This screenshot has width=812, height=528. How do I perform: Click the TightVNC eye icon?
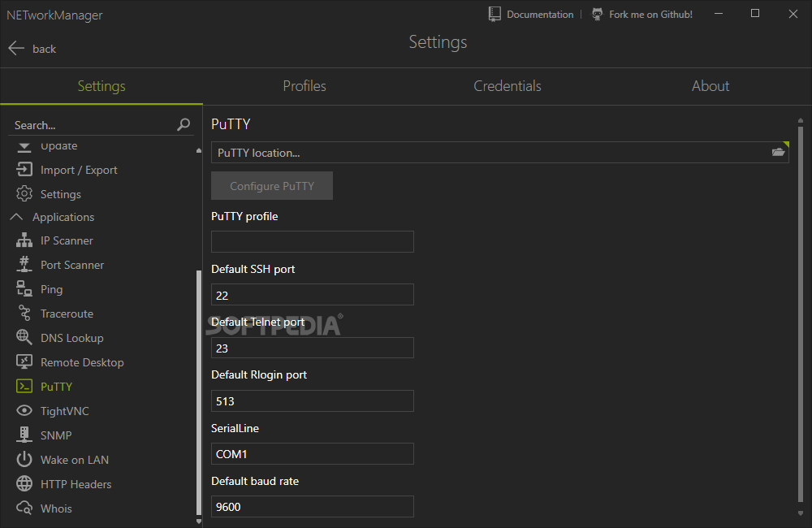[24, 410]
